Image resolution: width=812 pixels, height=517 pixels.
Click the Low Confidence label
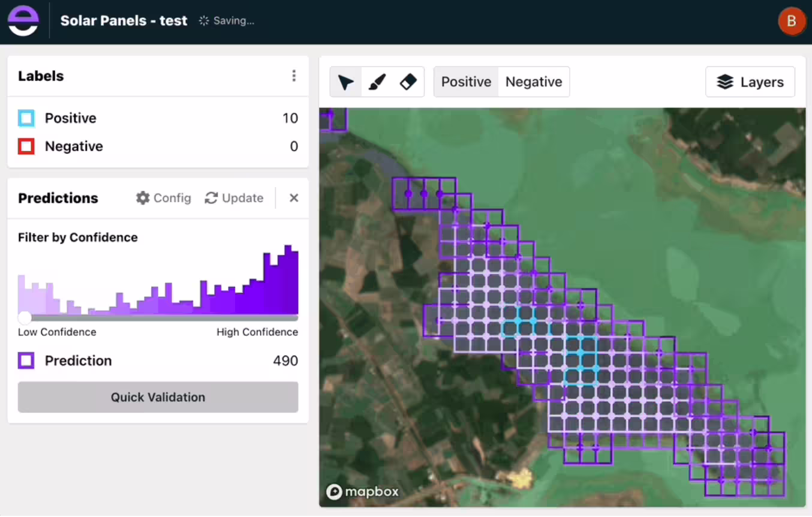click(x=57, y=332)
